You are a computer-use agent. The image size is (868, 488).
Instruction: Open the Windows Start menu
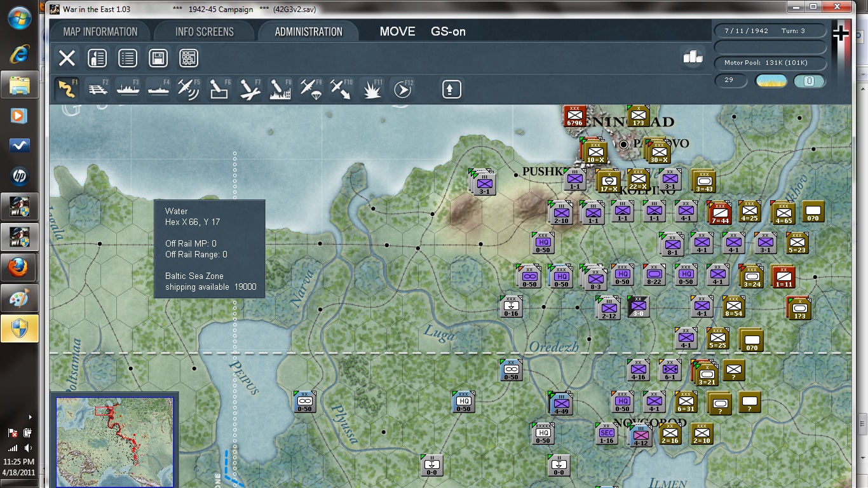pos(19,17)
